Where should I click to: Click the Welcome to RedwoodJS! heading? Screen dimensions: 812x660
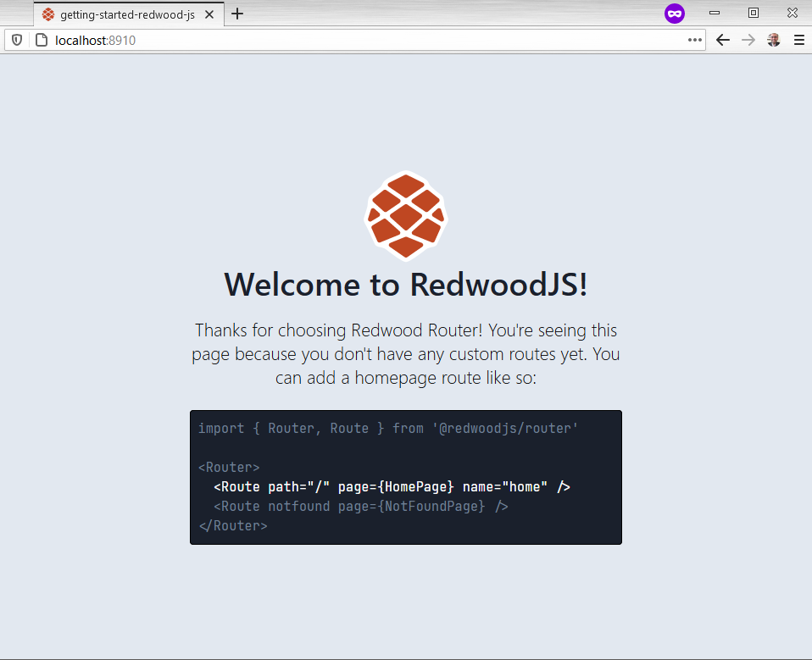[x=406, y=285]
